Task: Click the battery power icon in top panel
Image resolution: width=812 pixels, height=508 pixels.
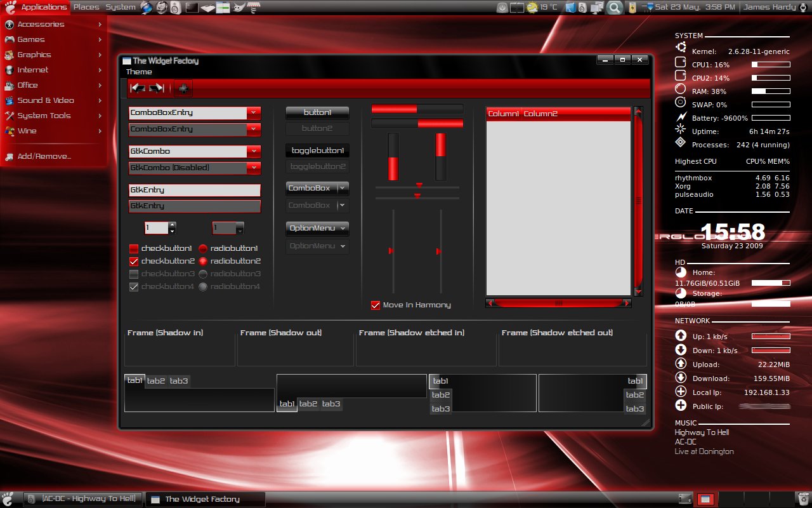Action: 632,7
